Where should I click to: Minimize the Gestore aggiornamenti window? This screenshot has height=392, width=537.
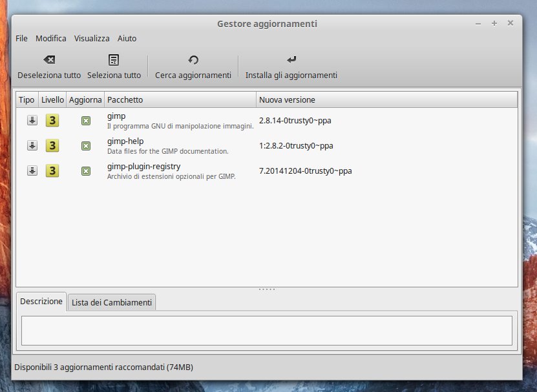[x=478, y=24]
